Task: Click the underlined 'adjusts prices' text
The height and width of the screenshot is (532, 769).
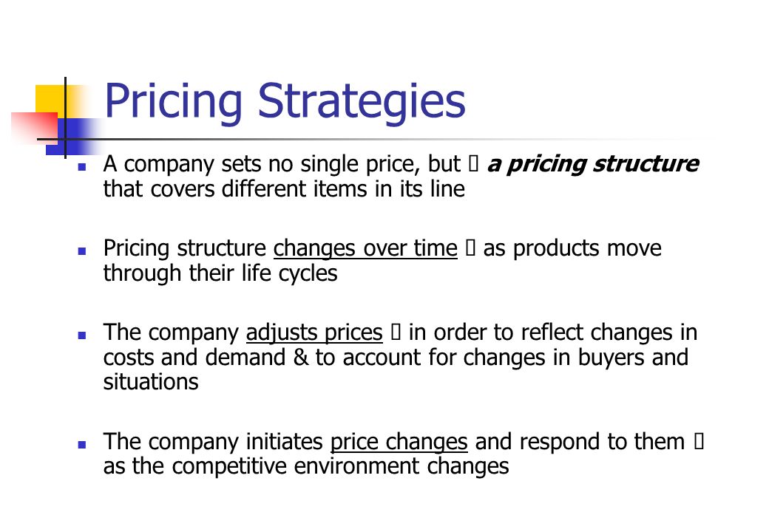Action: (314, 332)
